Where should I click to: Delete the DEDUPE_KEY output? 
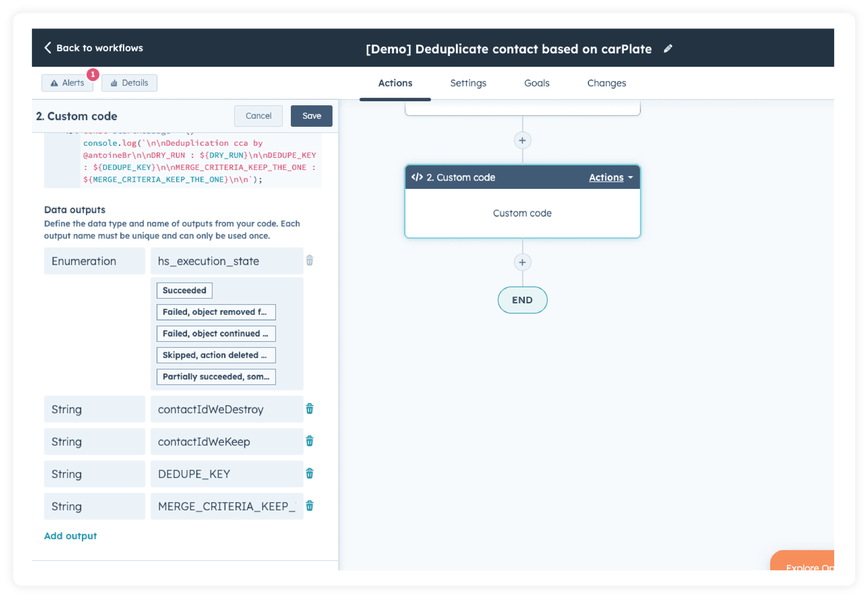[309, 474]
